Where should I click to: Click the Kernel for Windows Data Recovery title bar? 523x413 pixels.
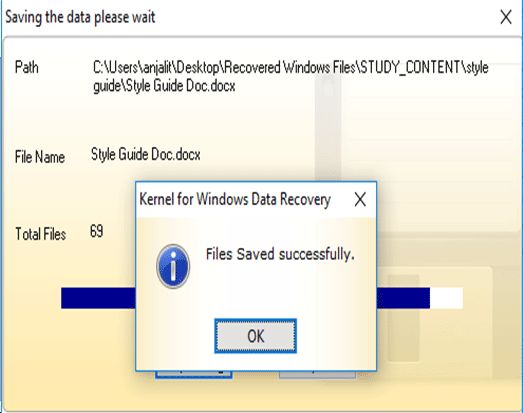pyautogui.click(x=235, y=199)
